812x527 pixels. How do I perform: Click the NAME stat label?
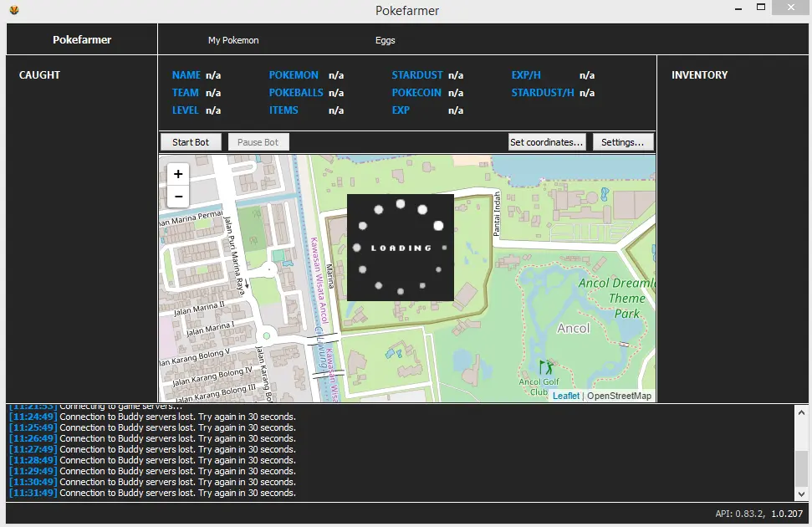point(186,75)
